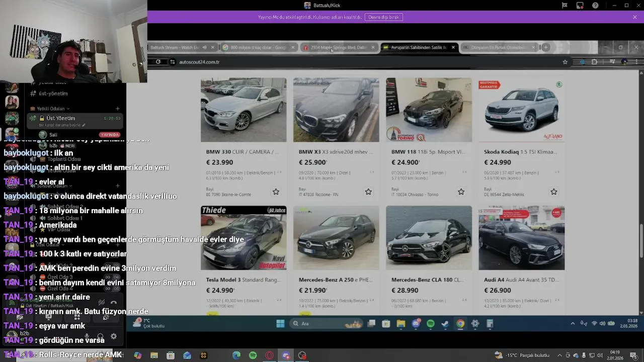
Task: Select the Avrupanın Sahibinden Satılık tab
Action: pyautogui.click(x=419, y=47)
